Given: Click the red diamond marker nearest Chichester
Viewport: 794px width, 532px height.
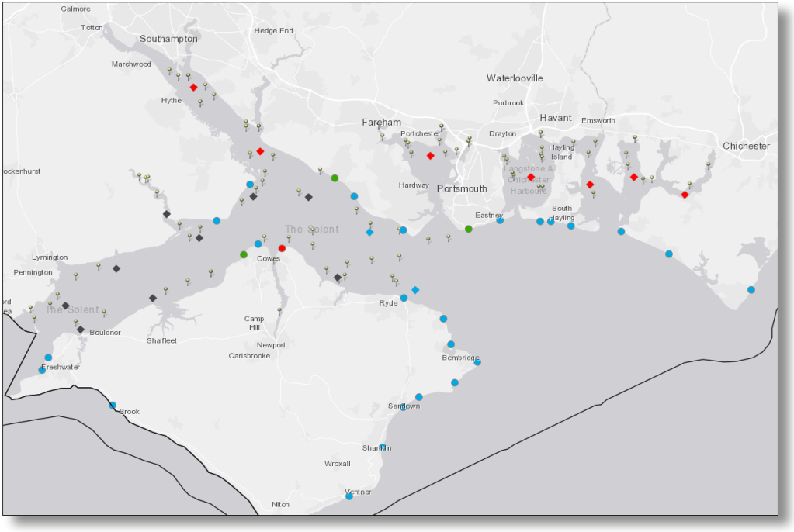Looking at the screenshot, I should coord(685,195).
